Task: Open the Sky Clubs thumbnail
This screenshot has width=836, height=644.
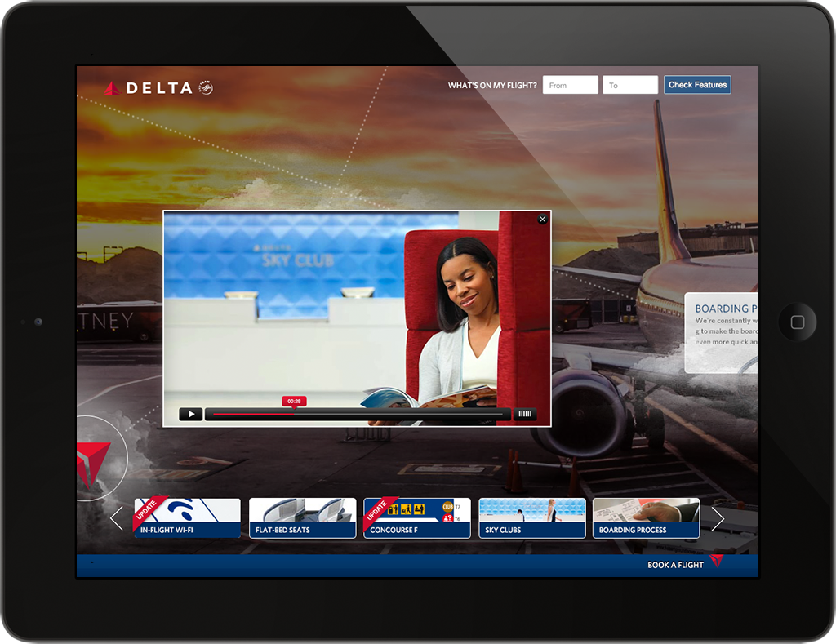Action: [532, 517]
